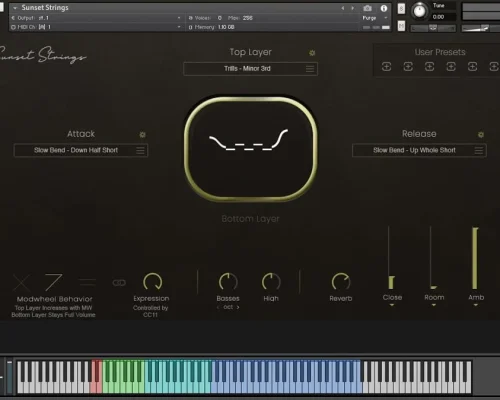Toggle the link icon beside Expression
The height and width of the screenshot is (400, 500).
point(119,283)
